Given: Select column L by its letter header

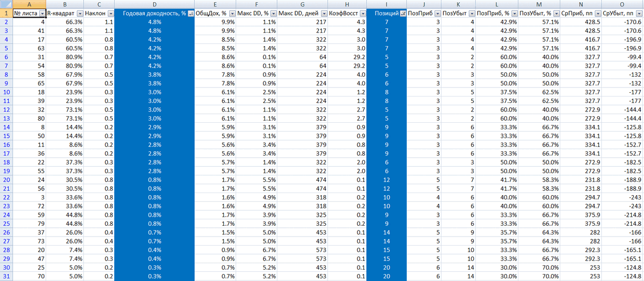Looking at the screenshot, I should [x=497, y=4].
